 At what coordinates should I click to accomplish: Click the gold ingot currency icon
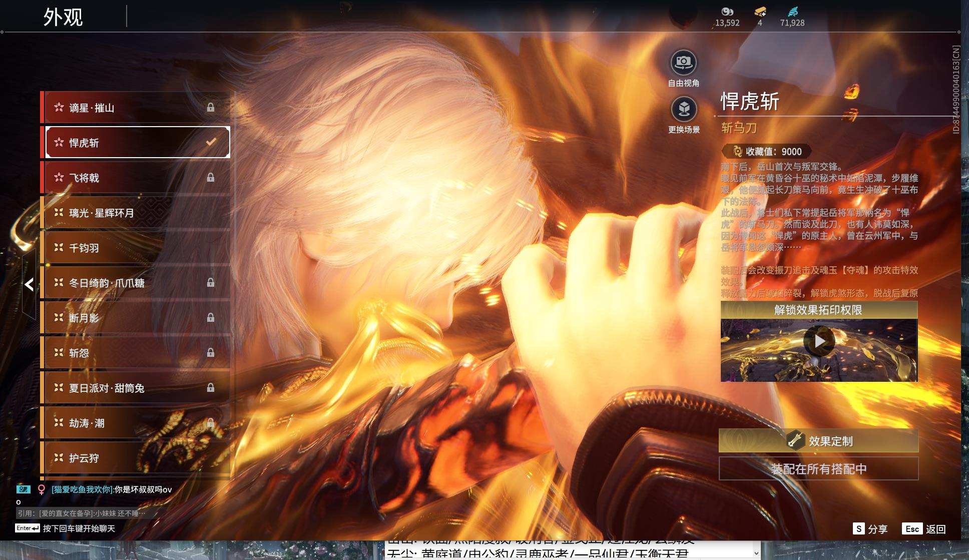pos(760,12)
